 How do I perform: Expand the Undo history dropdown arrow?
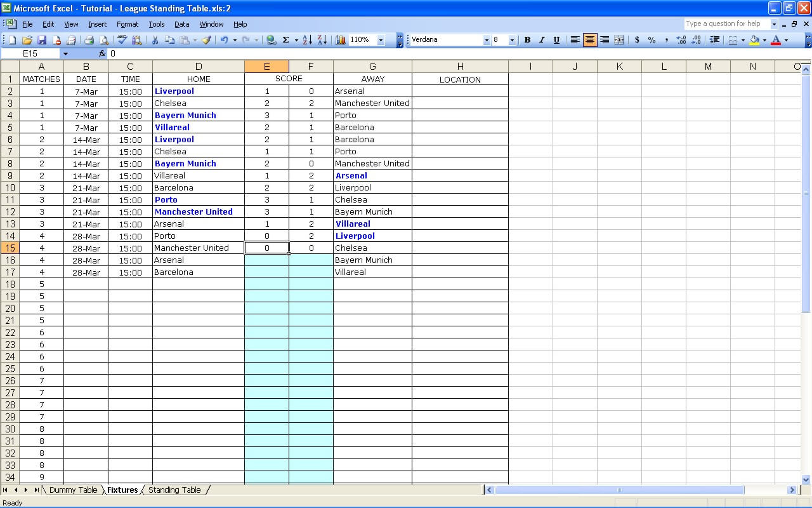click(x=235, y=40)
